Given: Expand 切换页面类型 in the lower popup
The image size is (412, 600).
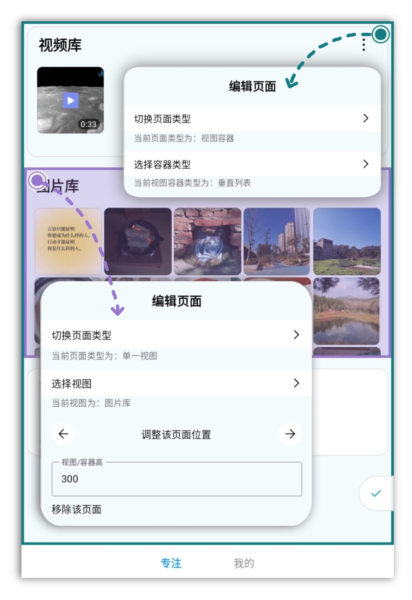Looking at the screenshot, I should [x=296, y=335].
